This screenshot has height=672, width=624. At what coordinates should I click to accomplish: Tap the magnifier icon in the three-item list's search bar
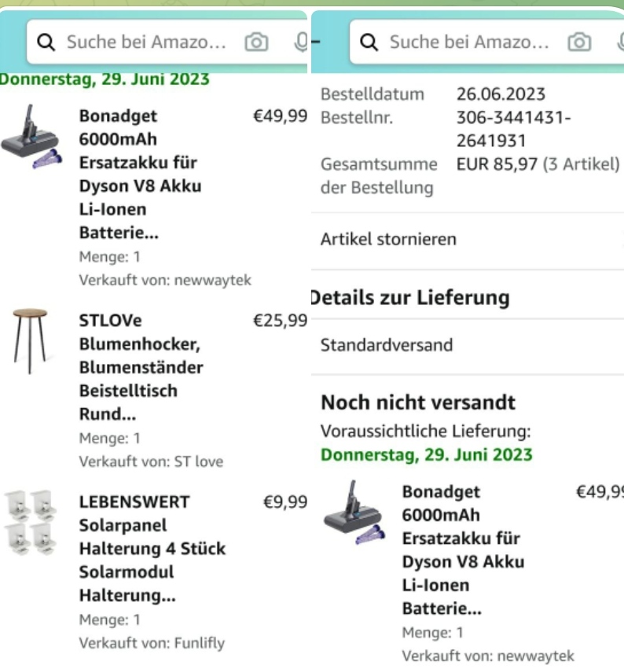(x=46, y=42)
